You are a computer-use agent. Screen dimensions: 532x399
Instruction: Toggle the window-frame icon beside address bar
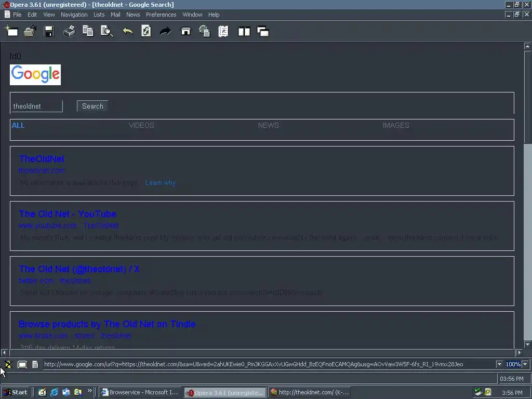(x=22, y=364)
